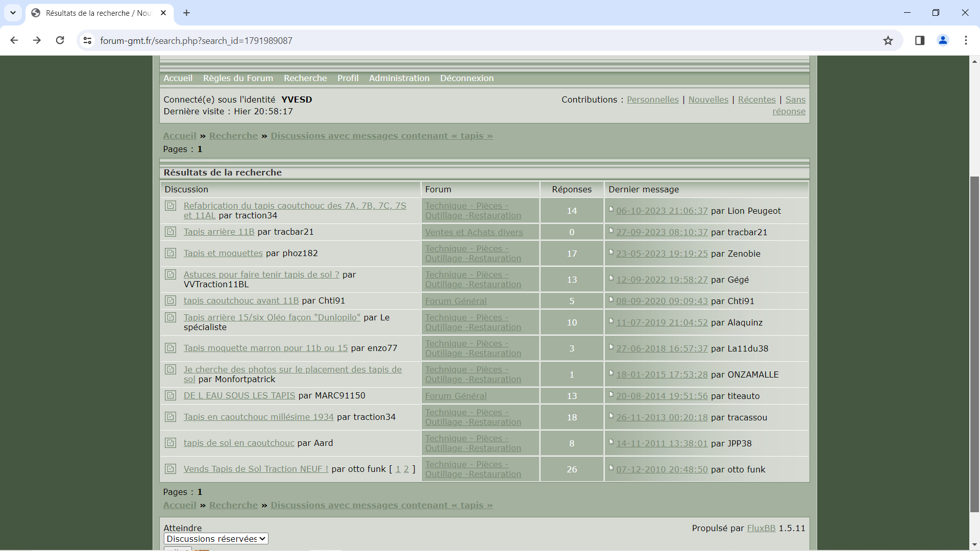Viewport: 980px width, 551px height.
Task: Open topic Astuces pour faire tenir tapis de sol
Action: pyautogui.click(x=261, y=274)
